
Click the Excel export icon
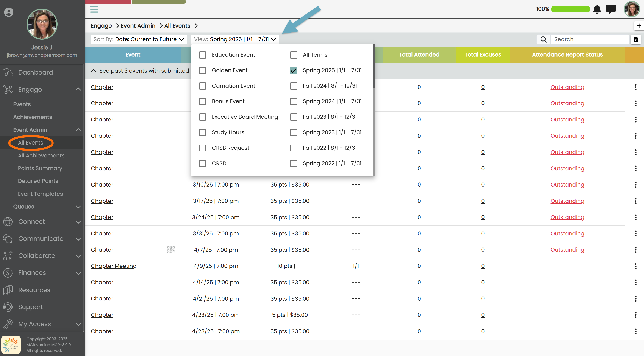pos(636,39)
